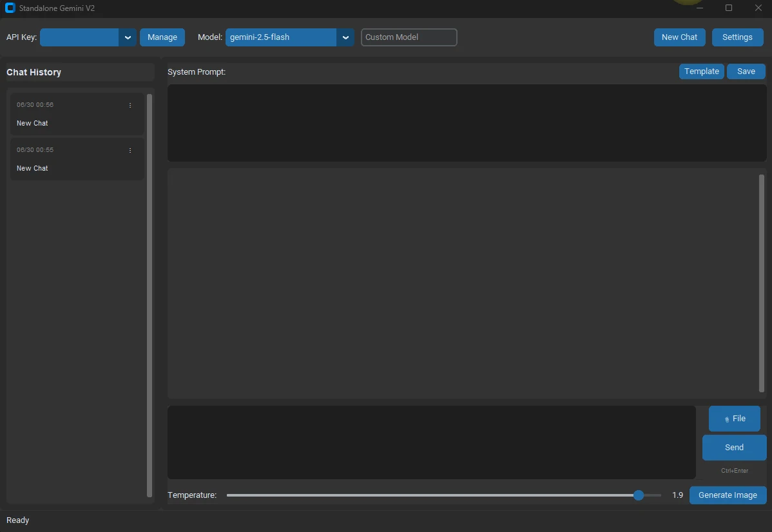The image size is (772, 532).
Task: Focus the Custom Model input field
Action: (x=409, y=37)
